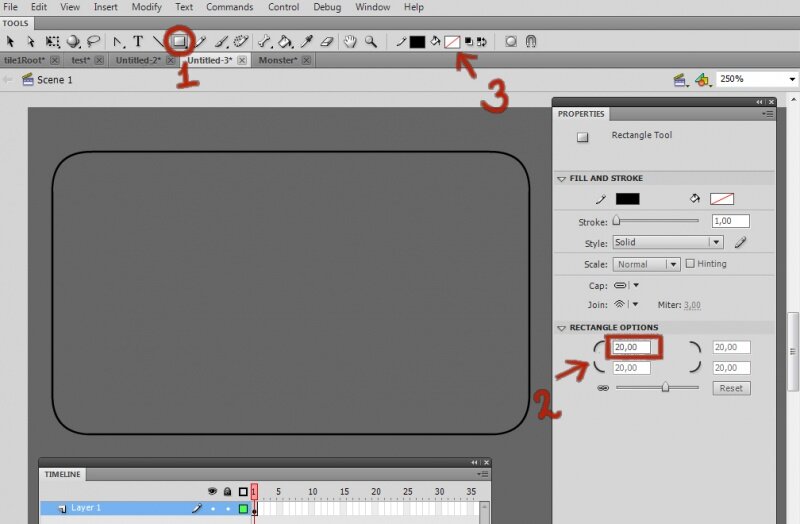The height and width of the screenshot is (524, 800).
Task: Click the top-left corner radius input field
Action: tap(632, 347)
